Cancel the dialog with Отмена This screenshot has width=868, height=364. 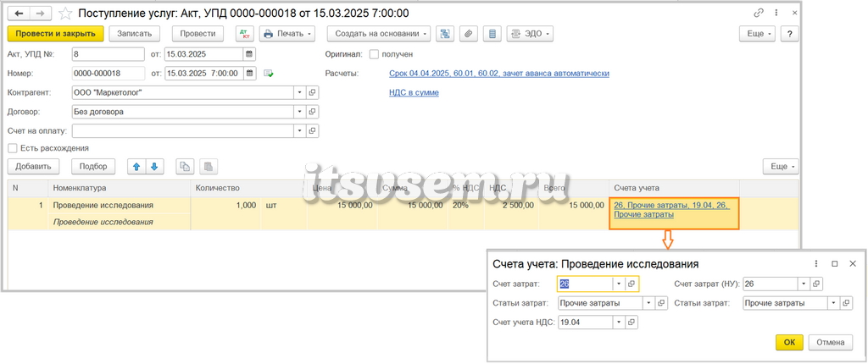[831, 343]
